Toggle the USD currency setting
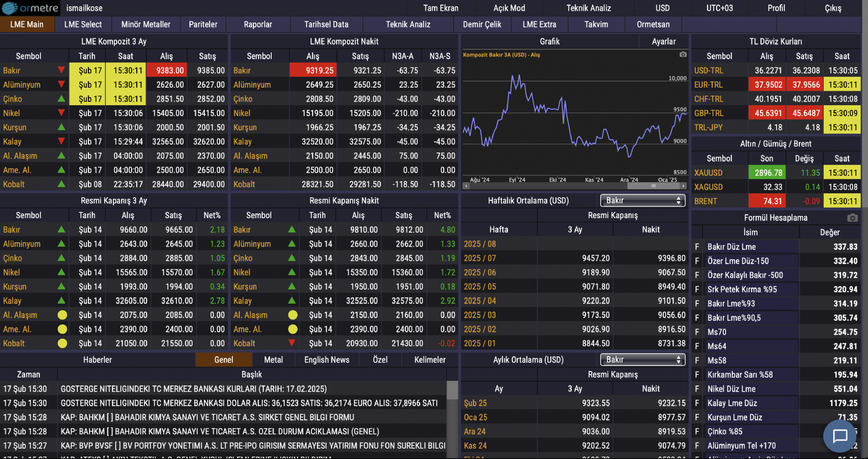868x459 pixels. pyautogui.click(x=662, y=8)
